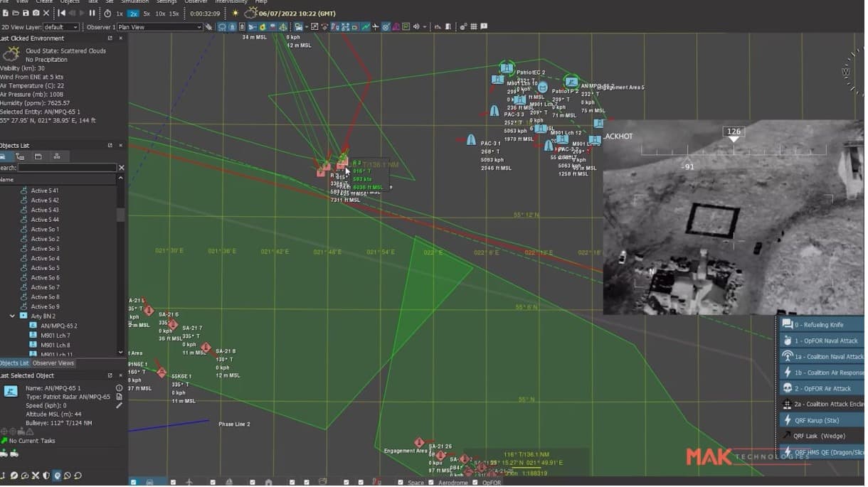Click the highlighted map pin icon

58,476
